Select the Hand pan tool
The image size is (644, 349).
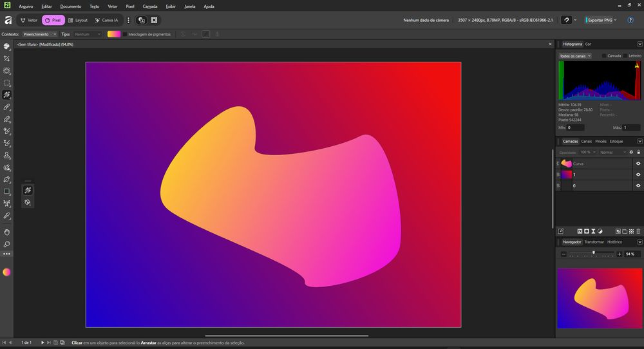coord(7,232)
